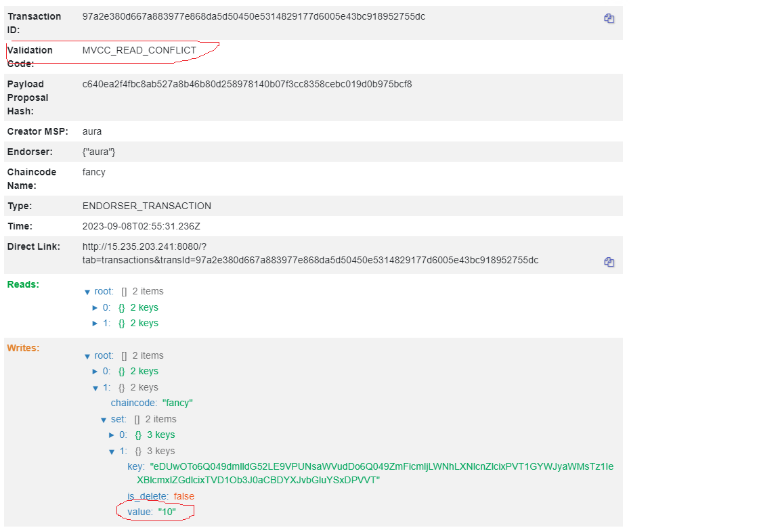Copy the Transaction ID using the copy icon

tap(609, 19)
